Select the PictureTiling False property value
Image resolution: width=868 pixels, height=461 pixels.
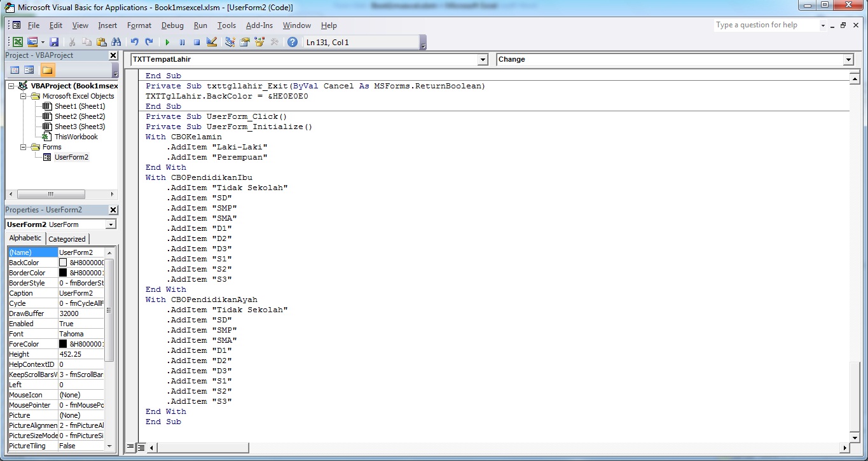click(x=83, y=446)
